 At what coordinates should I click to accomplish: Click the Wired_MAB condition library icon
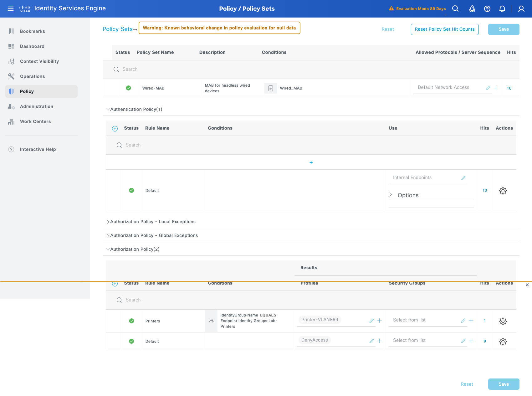pos(271,88)
